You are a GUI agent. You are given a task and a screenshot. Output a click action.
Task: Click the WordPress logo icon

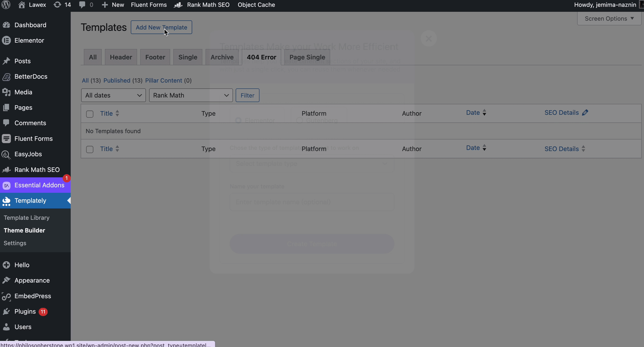pyautogui.click(x=6, y=5)
